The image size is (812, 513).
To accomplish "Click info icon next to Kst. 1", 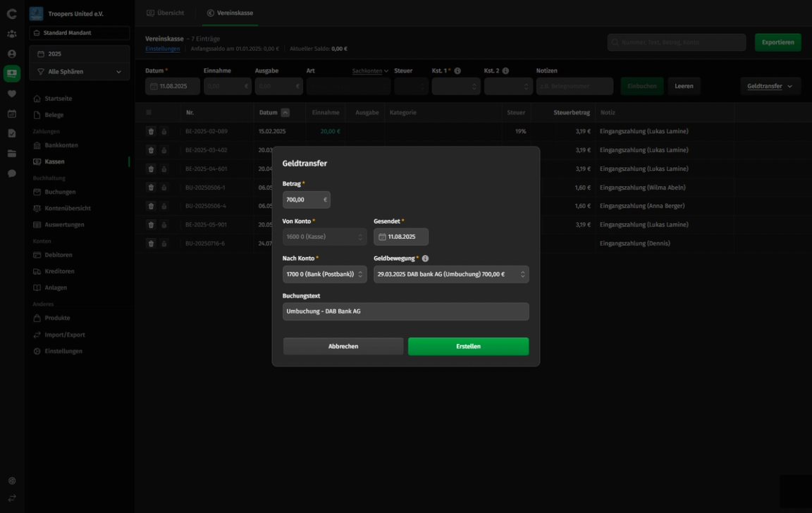I will [457, 71].
